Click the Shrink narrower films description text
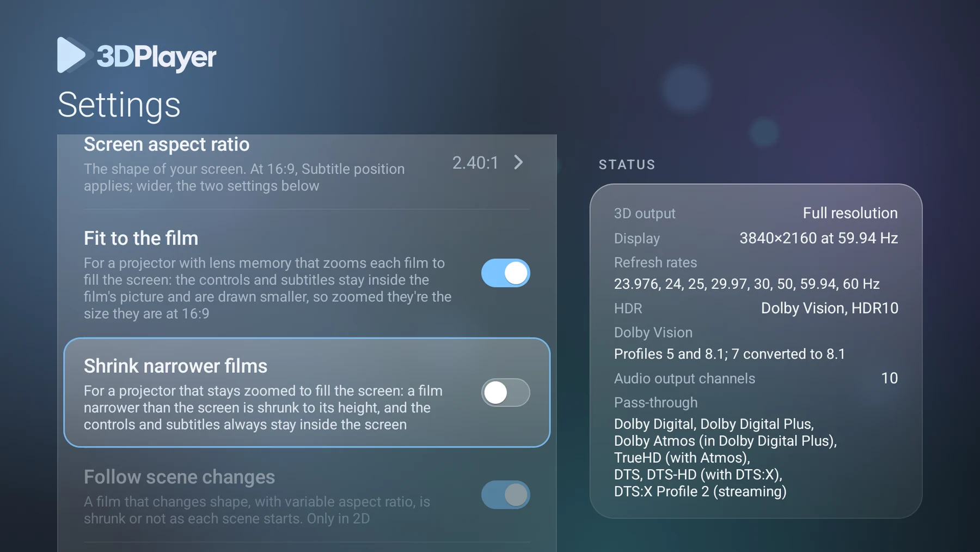The width and height of the screenshot is (980, 552). (263, 408)
